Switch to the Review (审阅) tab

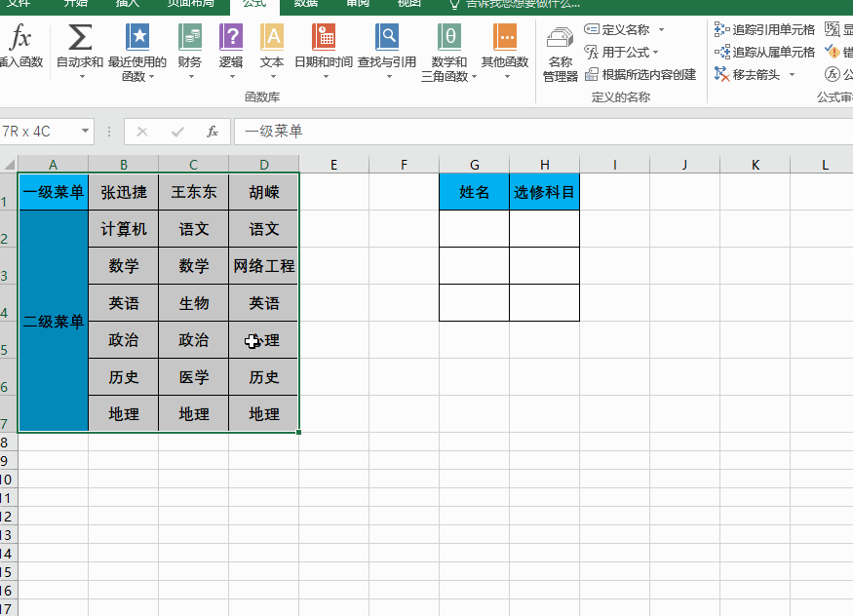pyautogui.click(x=358, y=4)
